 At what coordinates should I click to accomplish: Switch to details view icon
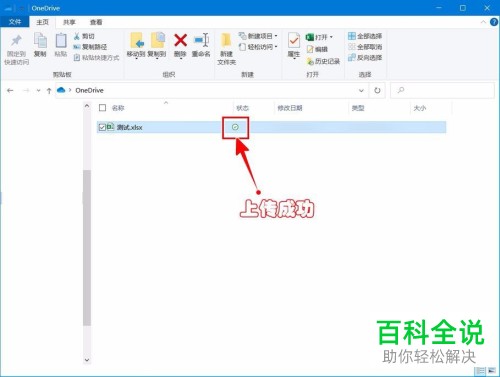(480, 371)
